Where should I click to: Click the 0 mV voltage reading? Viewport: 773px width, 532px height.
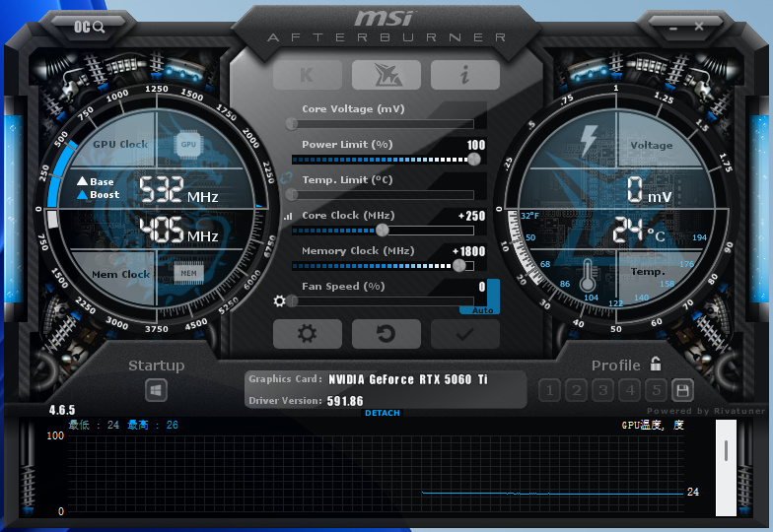point(649,190)
